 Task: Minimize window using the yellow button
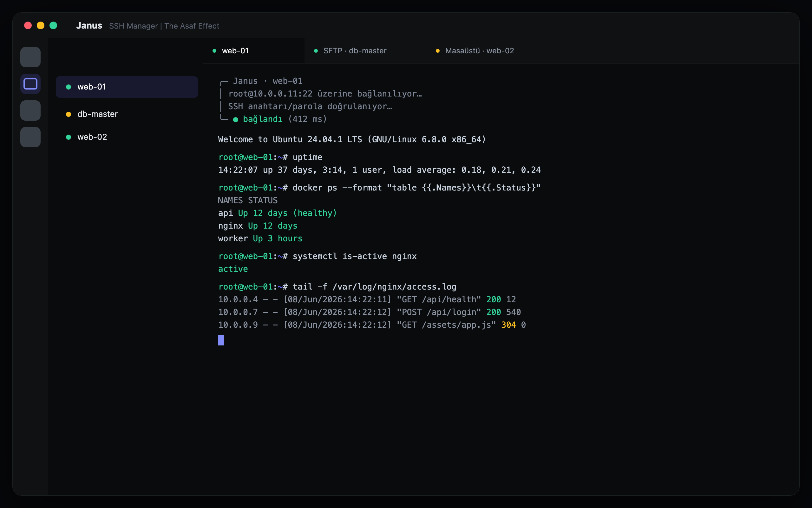point(41,25)
